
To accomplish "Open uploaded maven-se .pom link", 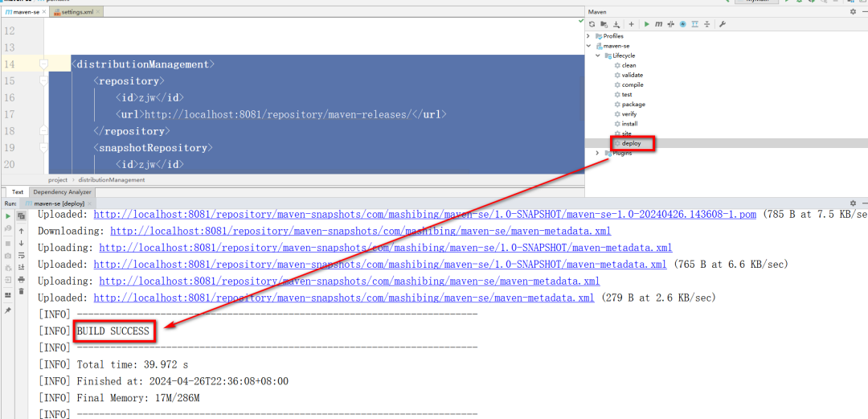I will [424, 214].
